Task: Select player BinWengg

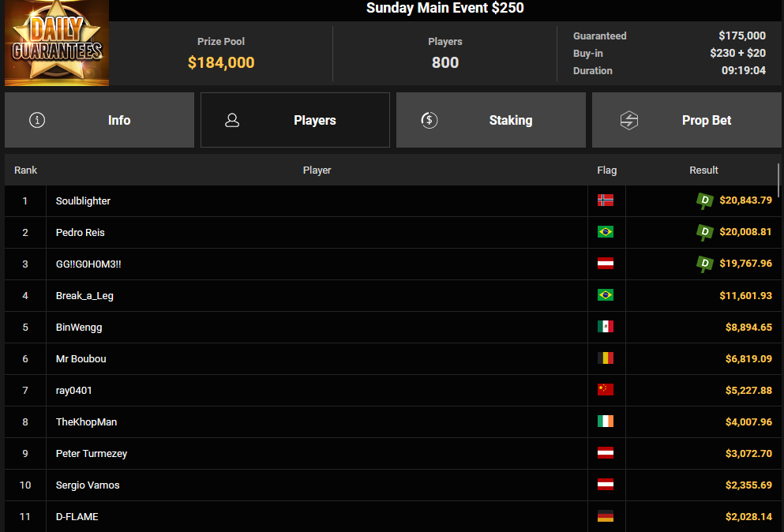Action: (x=79, y=327)
